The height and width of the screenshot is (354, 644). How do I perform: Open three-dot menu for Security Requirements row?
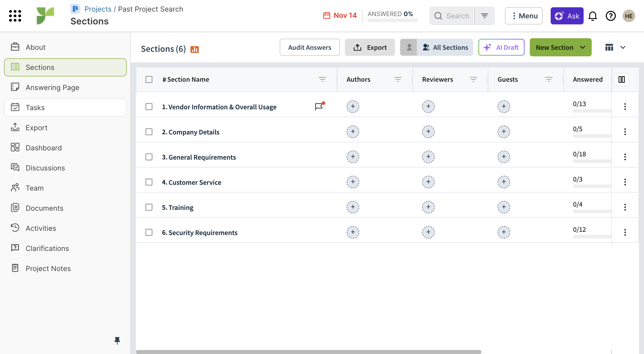625,232
